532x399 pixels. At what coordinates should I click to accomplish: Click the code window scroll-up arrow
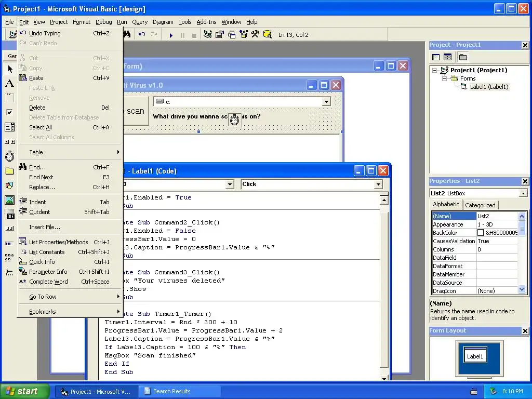click(x=384, y=200)
